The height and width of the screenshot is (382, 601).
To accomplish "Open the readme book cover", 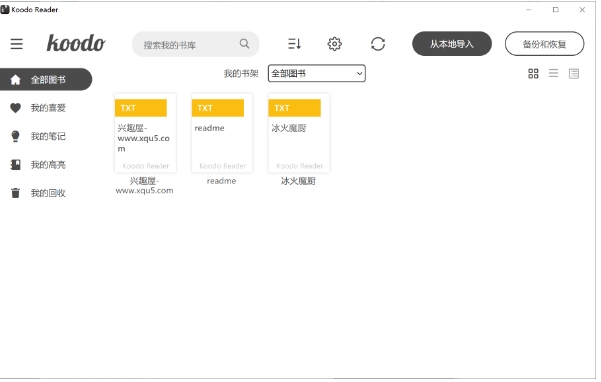I will tap(222, 133).
